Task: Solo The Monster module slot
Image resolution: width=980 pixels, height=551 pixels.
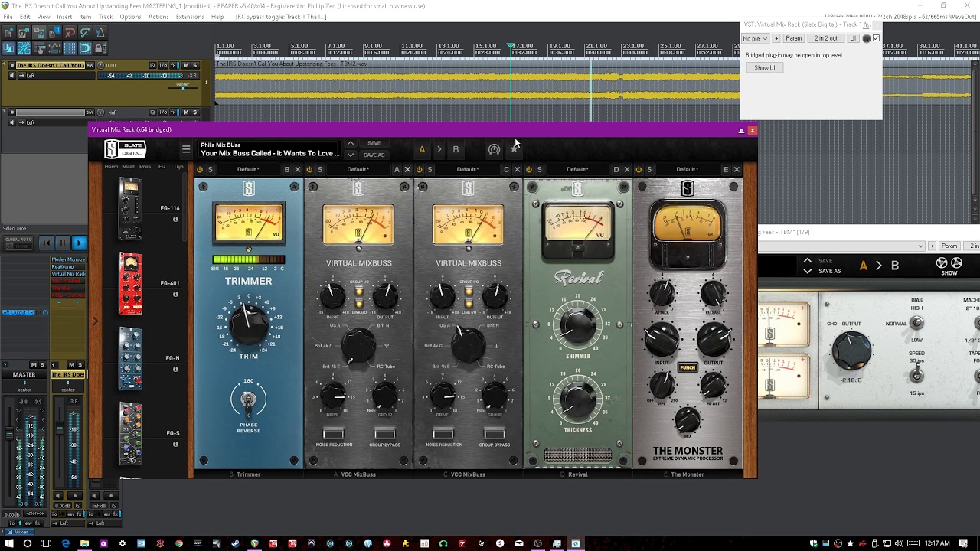Action: click(x=649, y=170)
